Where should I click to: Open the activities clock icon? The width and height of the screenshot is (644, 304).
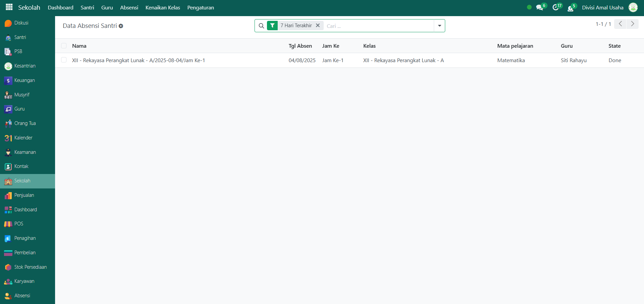pyautogui.click(x=556, y=7)
